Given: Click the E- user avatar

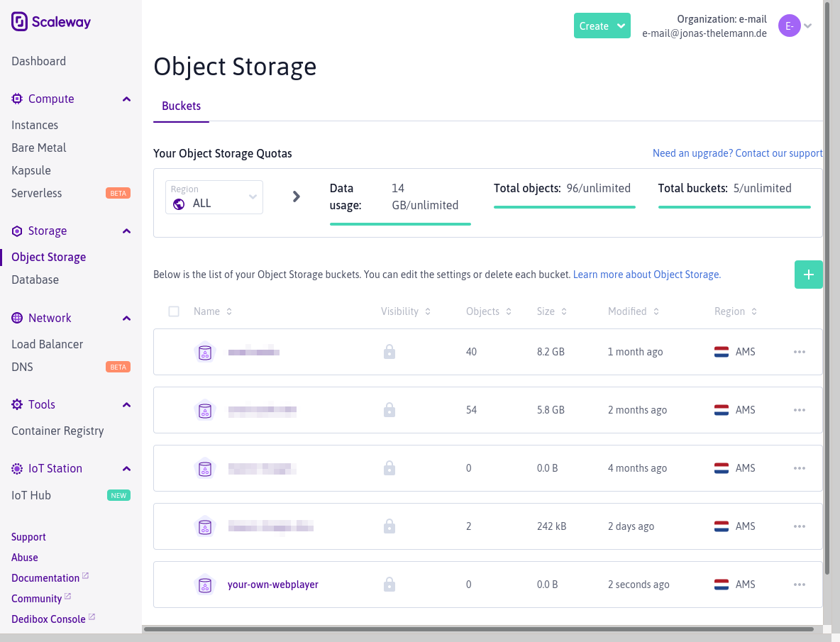Looking at the screenshot, I should [x=789, y=26].
